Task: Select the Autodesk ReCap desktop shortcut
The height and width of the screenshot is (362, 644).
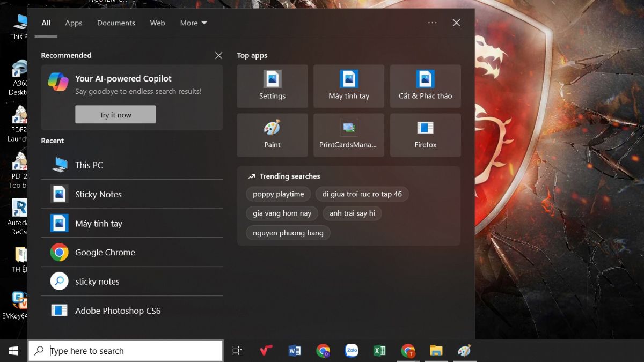Action: 18,217
